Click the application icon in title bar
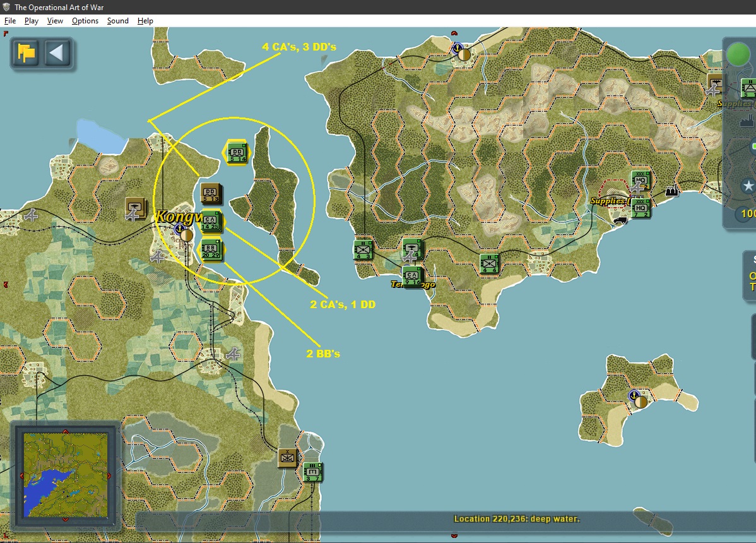 [x=6, y=7]
